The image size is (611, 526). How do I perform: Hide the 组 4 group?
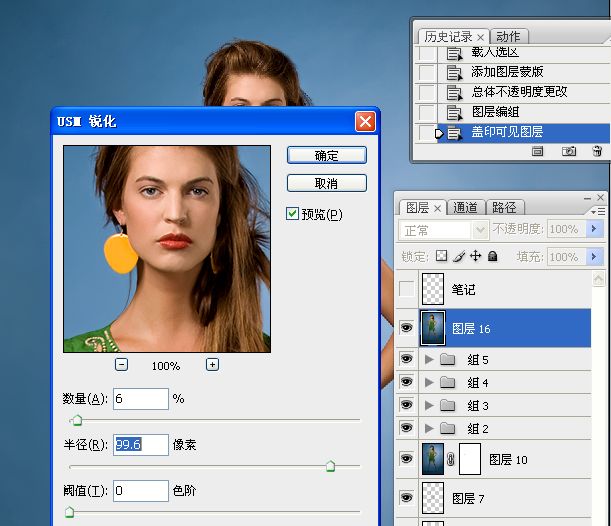click(406, 381)
